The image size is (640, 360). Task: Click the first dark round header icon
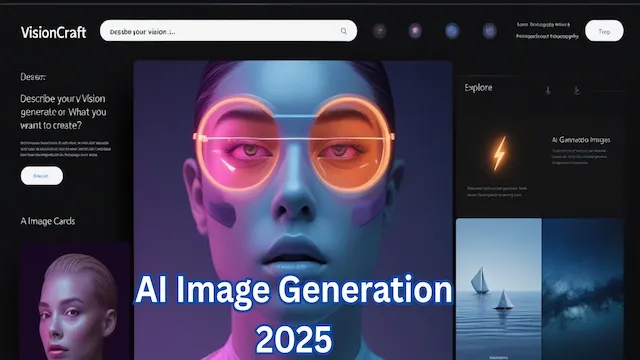(x=380, y=31)
